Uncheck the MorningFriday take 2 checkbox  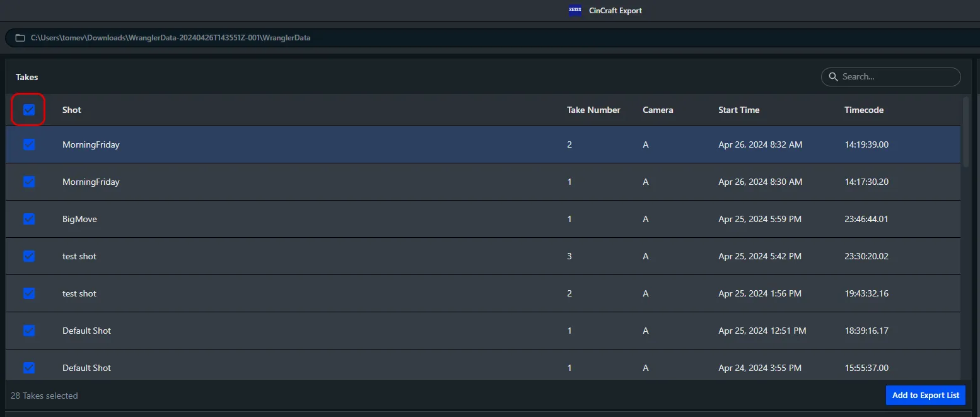pos(29,144)
